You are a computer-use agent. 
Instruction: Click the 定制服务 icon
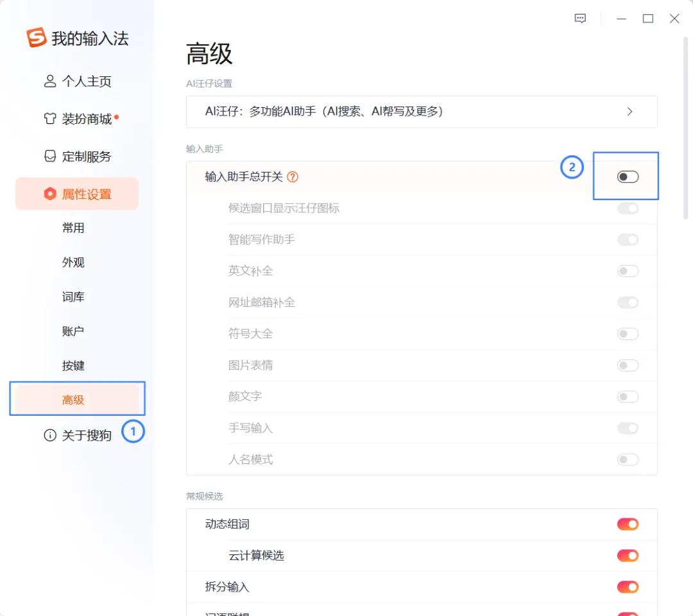point(50,156)
